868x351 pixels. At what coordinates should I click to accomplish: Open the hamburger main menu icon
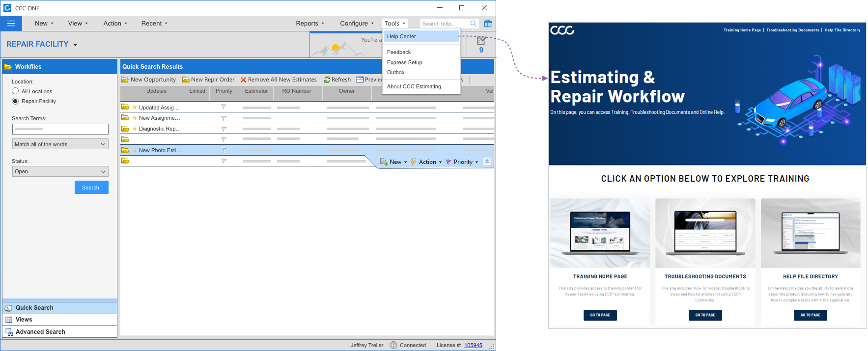click(x=11, y=24)
